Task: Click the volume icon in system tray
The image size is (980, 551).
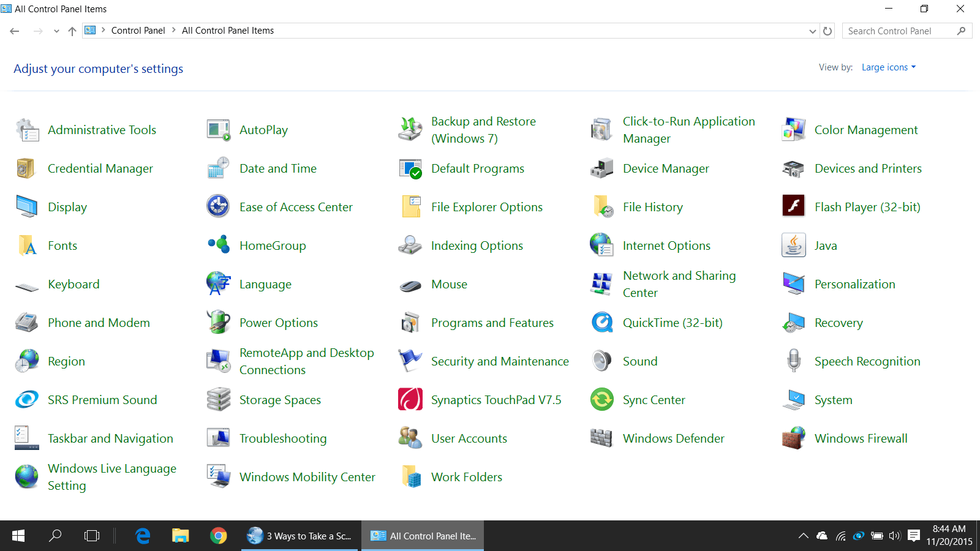Action: point(895,536)
